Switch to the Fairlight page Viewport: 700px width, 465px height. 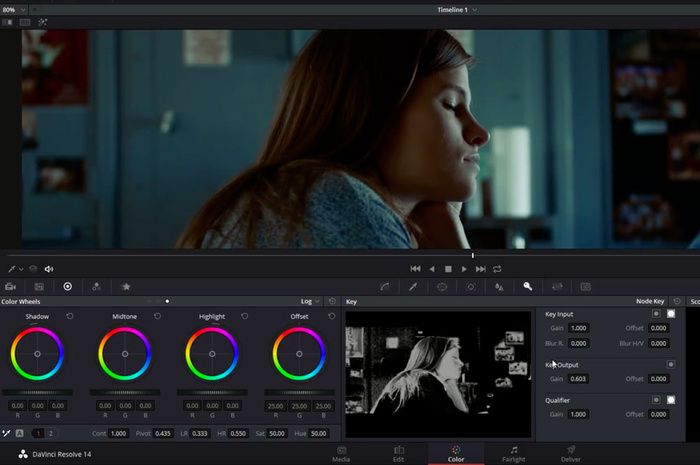click(x=512, y=453)
